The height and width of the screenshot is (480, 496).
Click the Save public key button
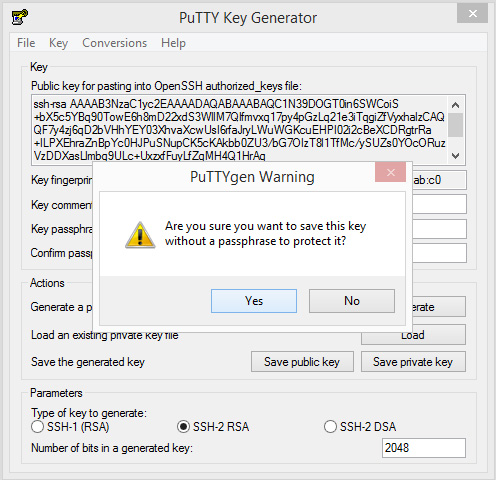pyautogui.click(x=302, y=362)
